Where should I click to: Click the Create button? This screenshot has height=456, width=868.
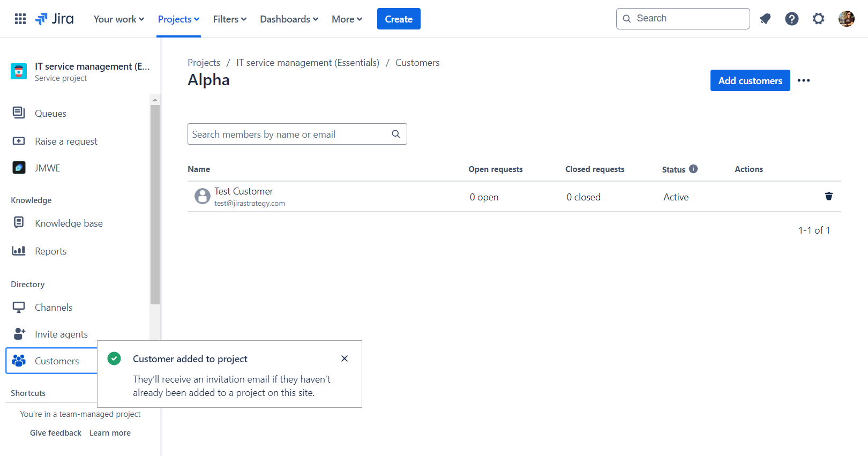(x=399, y=18)
